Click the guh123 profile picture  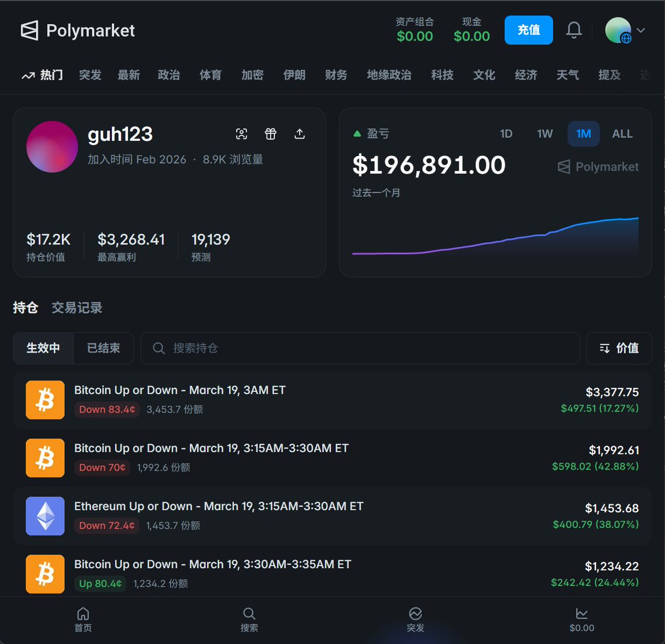(x=52, y=147)
